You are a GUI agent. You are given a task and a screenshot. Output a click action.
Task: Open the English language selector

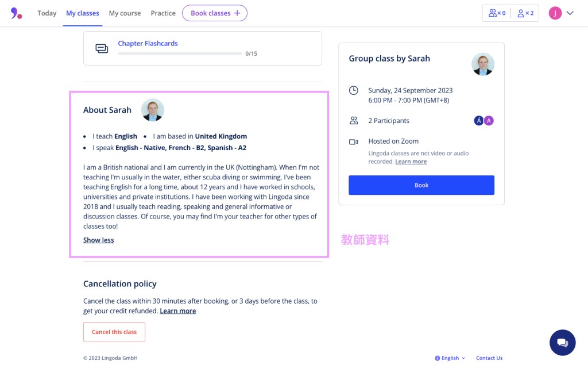click(450, 358)
